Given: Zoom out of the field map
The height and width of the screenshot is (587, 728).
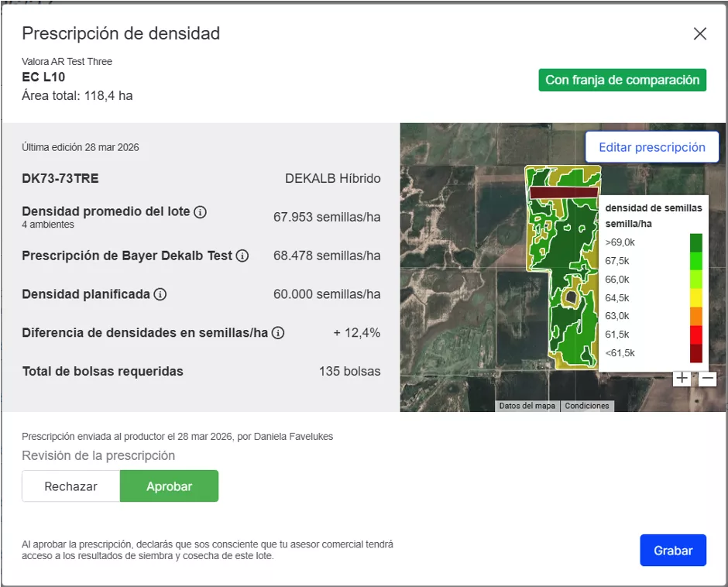Looking at the screenshot, I should [x=709, y=377].
